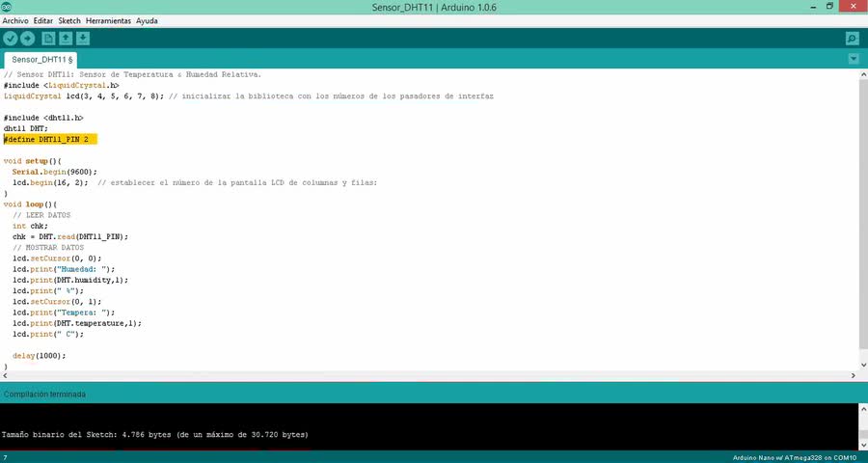The height and width of the screenshot is (463, 868).
Task: Click the line lcd.print(" C");
Action: [x=48, y=334]
